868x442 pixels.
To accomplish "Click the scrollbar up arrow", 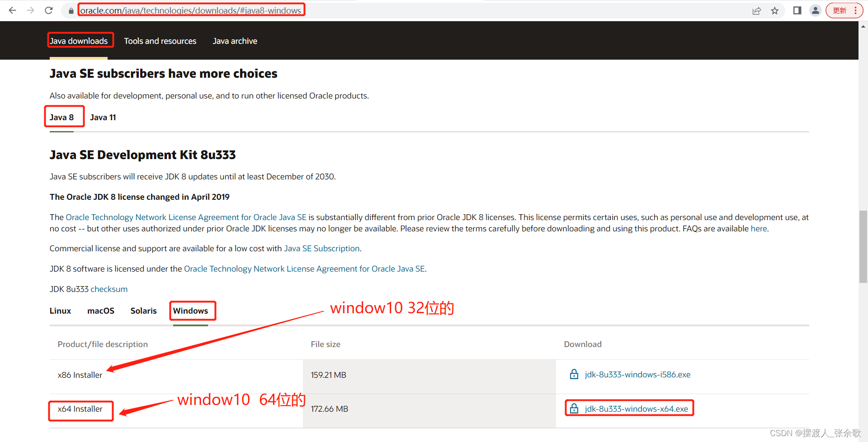I will tap(863, 26).
